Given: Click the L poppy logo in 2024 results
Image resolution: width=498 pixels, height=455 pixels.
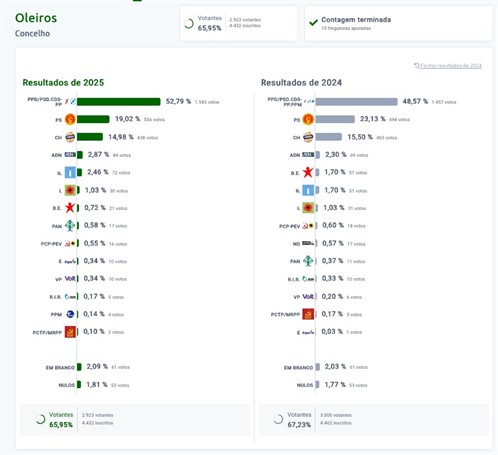Looking at the screenshot, I should click(308, 208).
